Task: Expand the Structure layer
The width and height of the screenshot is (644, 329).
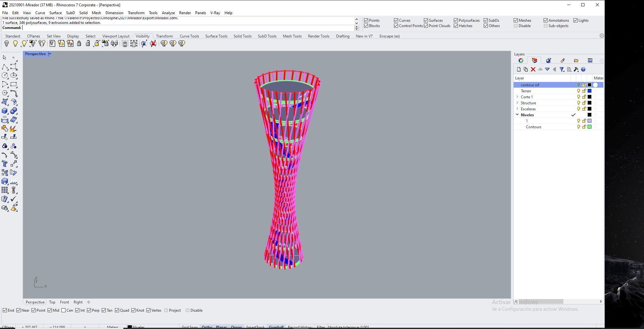Action: coord(517,103)
